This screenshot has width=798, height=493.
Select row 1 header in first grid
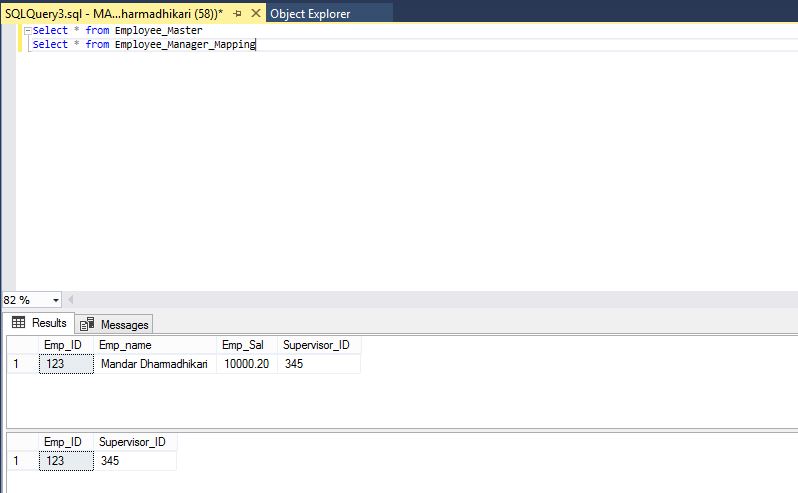click(22, 364)
